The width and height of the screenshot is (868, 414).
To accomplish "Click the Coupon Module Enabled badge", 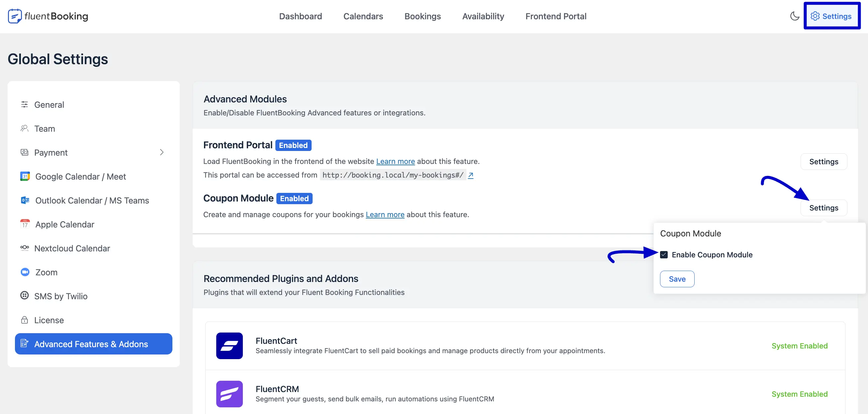I will pos(294,199).
